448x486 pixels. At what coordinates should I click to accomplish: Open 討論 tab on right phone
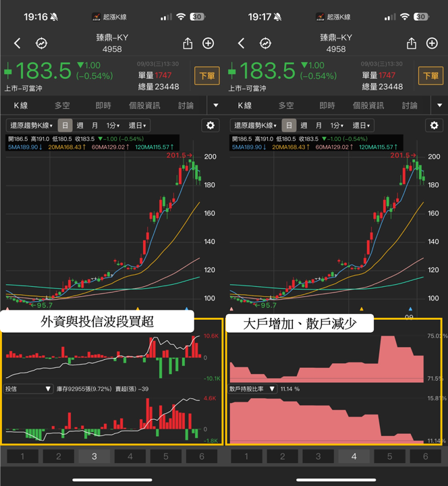(410, 106)
